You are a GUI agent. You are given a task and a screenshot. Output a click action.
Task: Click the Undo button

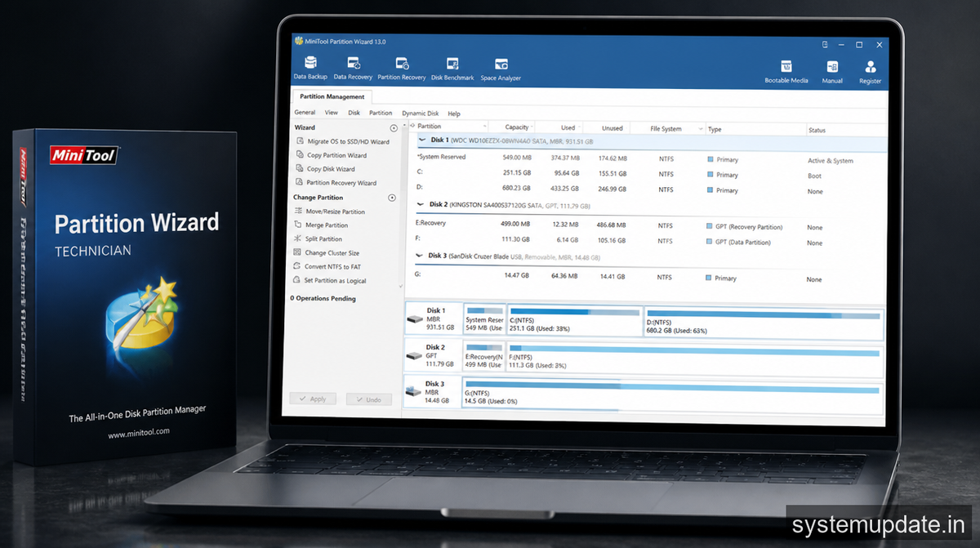click(368, 399)
